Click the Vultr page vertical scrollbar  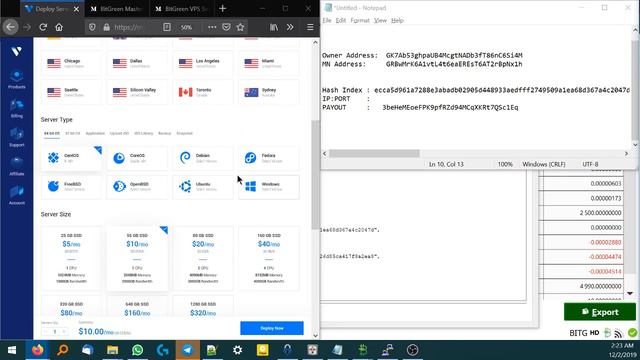(x=315, y=175)
